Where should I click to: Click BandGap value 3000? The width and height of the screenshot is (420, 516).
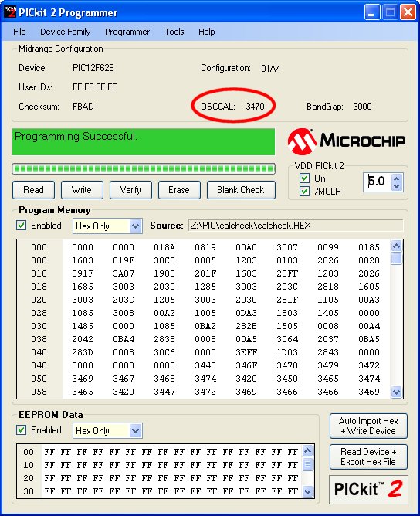362,107
